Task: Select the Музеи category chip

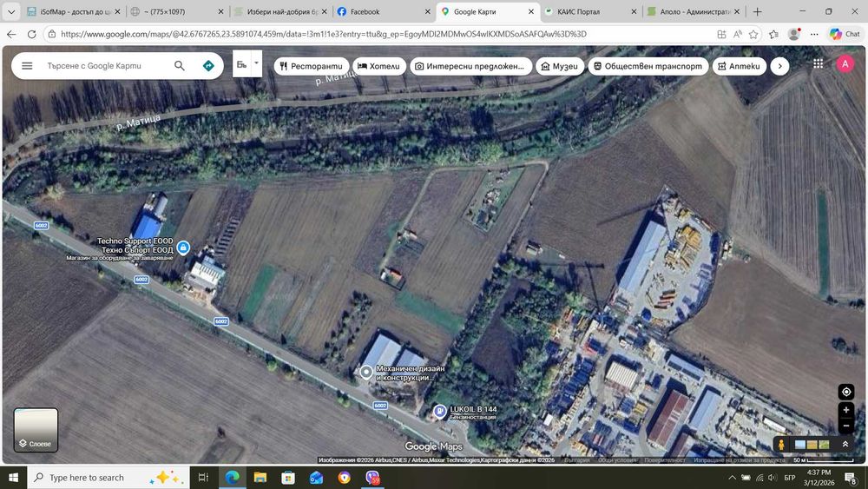Action: 560,66
